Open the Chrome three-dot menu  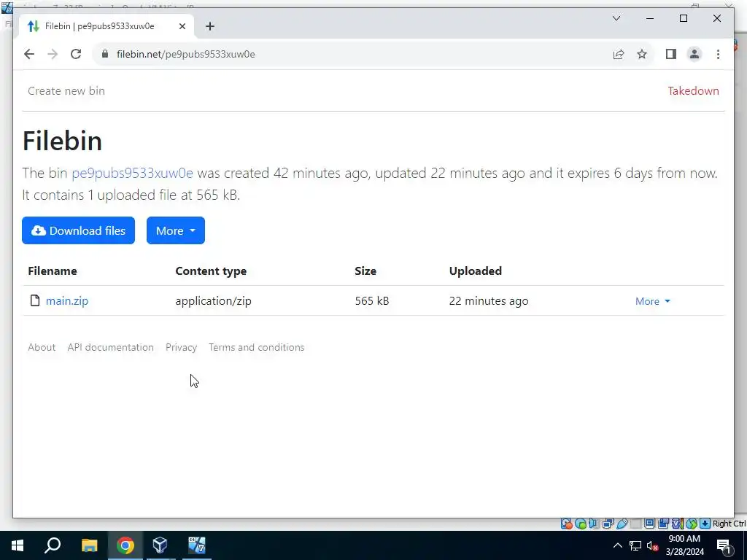[x=718, y=54]
